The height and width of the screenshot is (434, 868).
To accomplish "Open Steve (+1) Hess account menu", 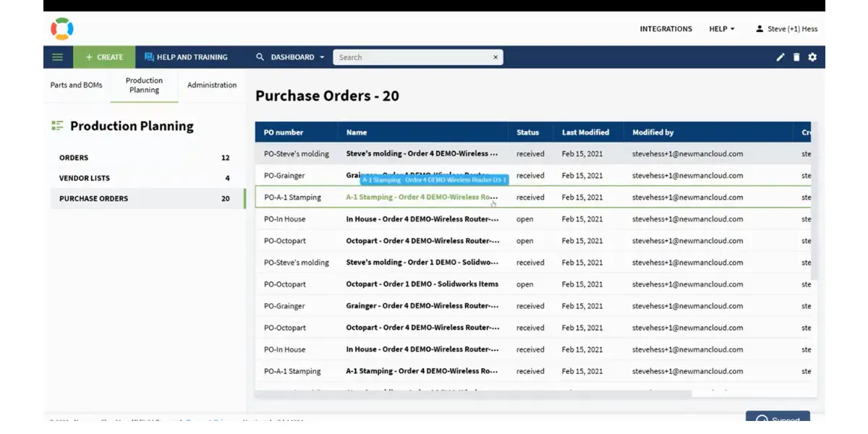I will coord(786,29).
